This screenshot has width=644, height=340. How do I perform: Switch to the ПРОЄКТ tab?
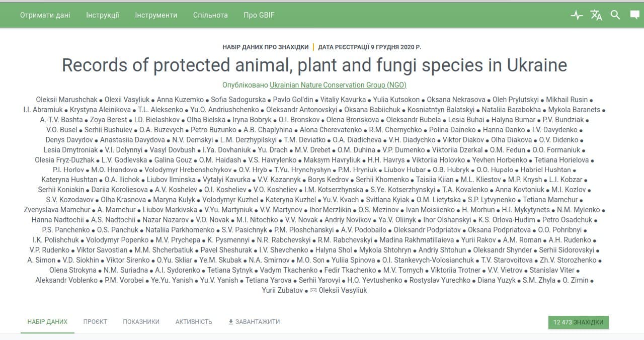95,322
